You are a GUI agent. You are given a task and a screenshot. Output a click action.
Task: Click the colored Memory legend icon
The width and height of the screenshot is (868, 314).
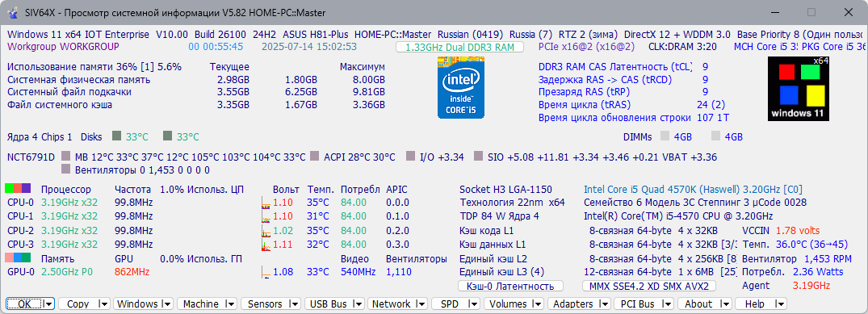click(x=18, y=258)
